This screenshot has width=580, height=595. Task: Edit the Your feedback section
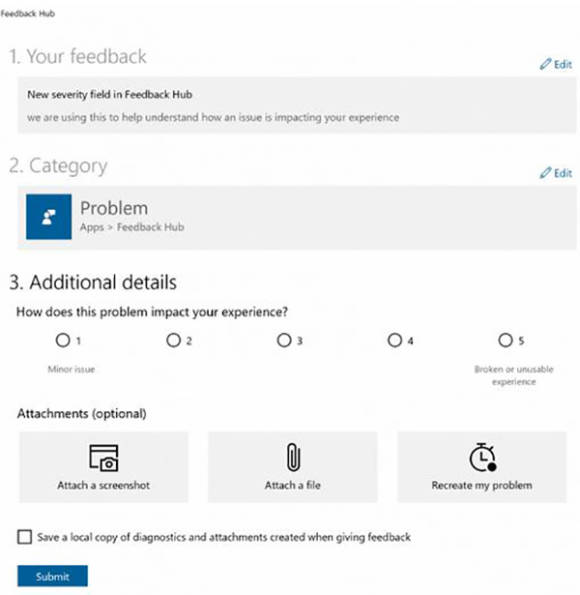[x=556, y=64]
